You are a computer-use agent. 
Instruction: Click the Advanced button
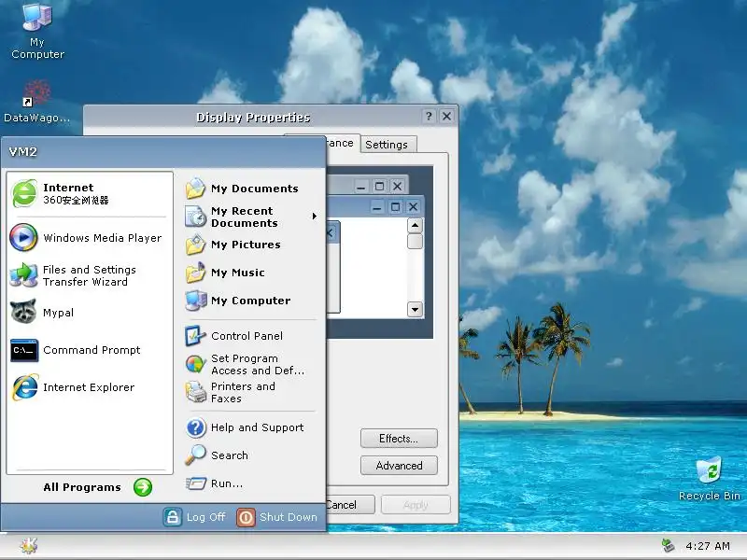(x=399, y=466)
